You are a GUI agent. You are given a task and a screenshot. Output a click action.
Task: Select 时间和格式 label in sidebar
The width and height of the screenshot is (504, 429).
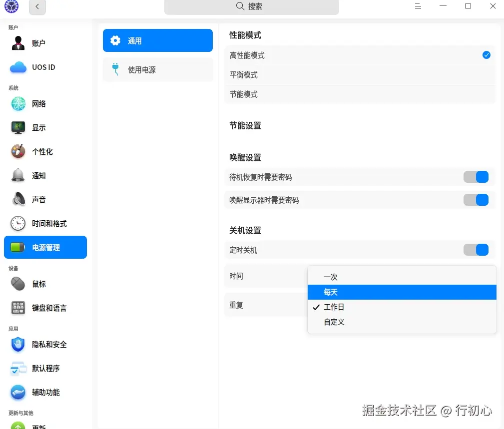pos(49,224)
